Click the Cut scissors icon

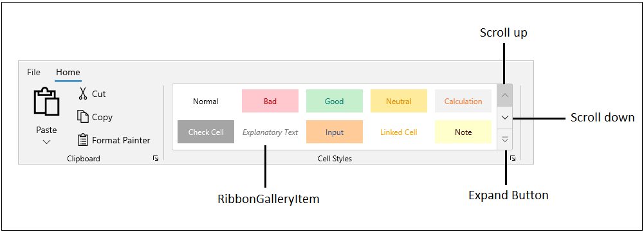[x=83, y=94]
